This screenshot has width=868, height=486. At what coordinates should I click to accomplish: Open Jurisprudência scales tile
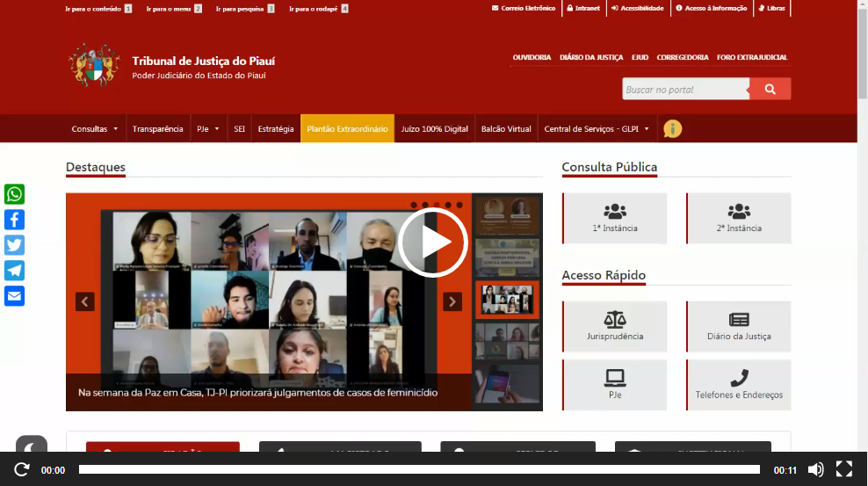coord(615,327)
